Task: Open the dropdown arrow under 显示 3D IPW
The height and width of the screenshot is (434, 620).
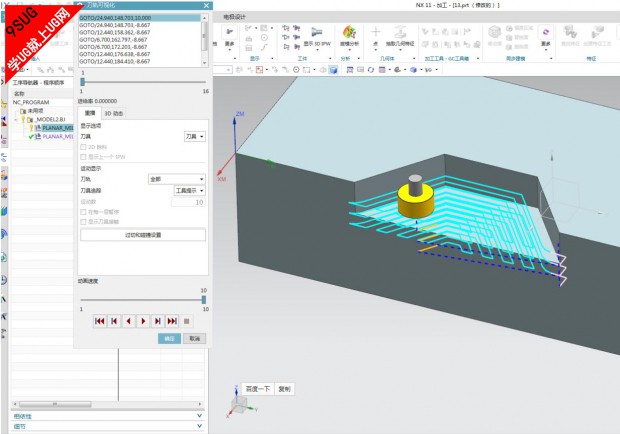Action: click(317, 50)
